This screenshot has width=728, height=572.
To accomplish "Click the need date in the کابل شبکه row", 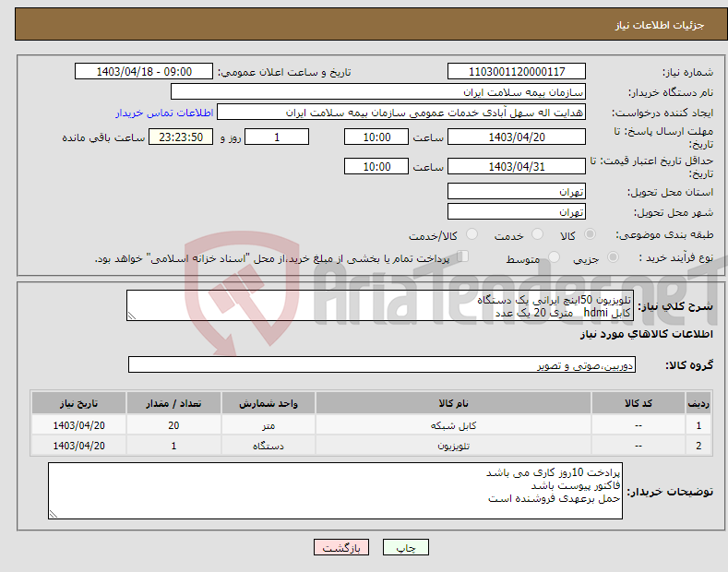I will [79, 425].
